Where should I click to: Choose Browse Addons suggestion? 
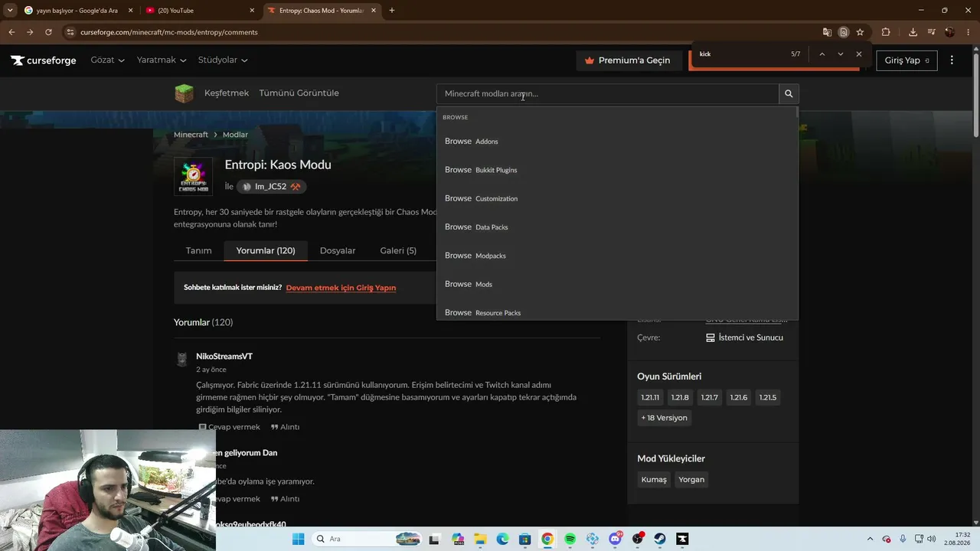click(x=617, y=142)
